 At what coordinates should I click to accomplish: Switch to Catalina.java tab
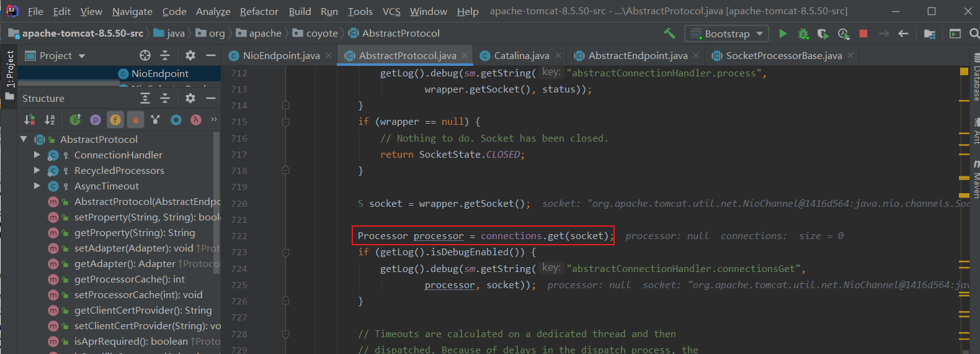tap(521, 55)
